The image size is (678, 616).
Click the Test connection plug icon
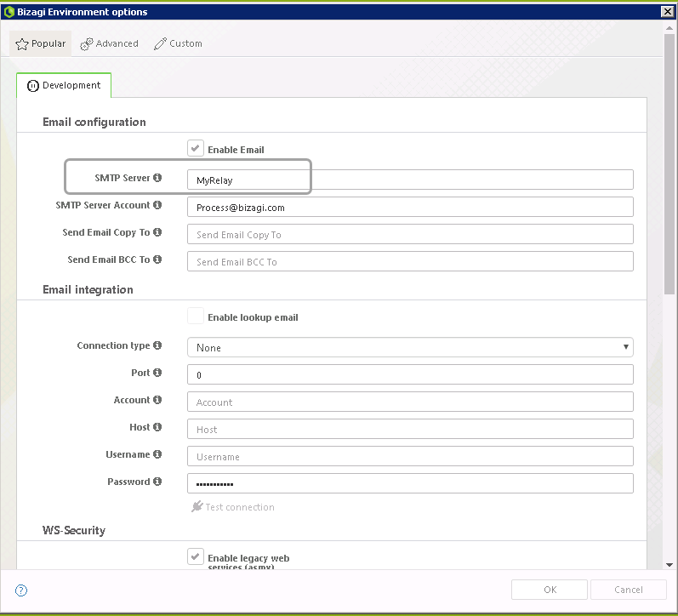pos(197,506)
